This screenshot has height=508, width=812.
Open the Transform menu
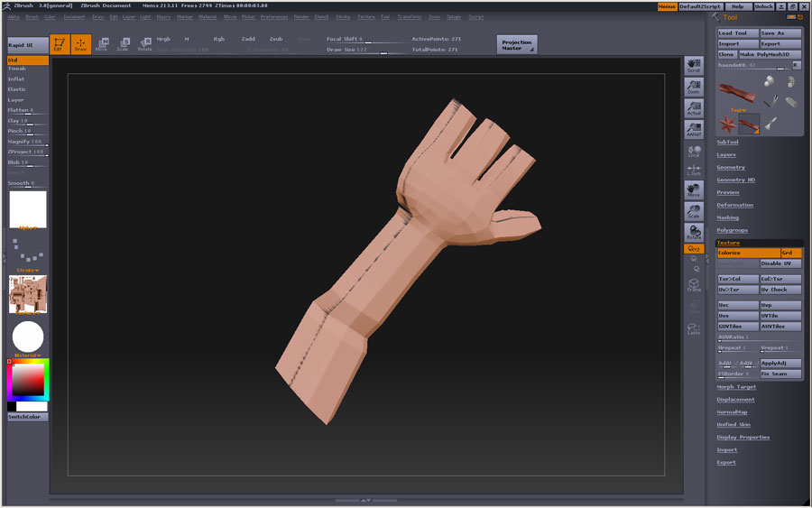409,17
